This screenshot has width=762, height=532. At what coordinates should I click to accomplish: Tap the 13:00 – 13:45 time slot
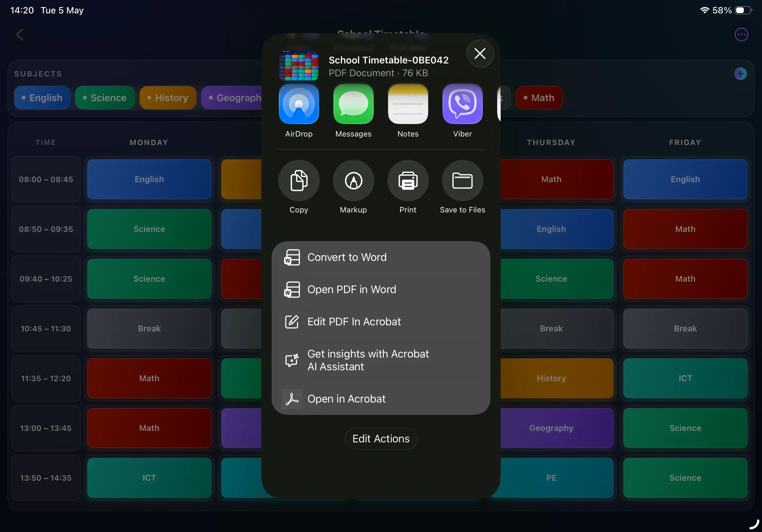tap(46, 428)
